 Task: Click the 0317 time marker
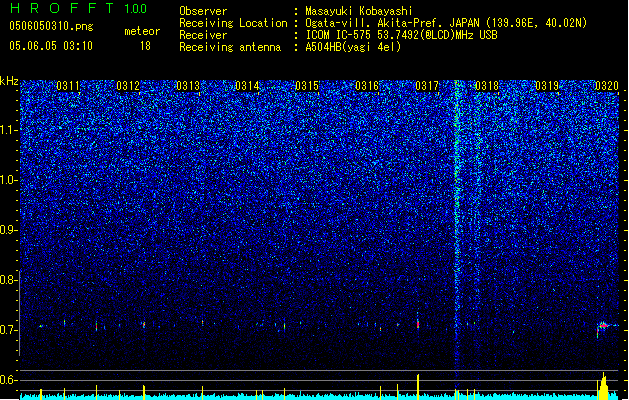pyautogui.click(x=427, y=86)
